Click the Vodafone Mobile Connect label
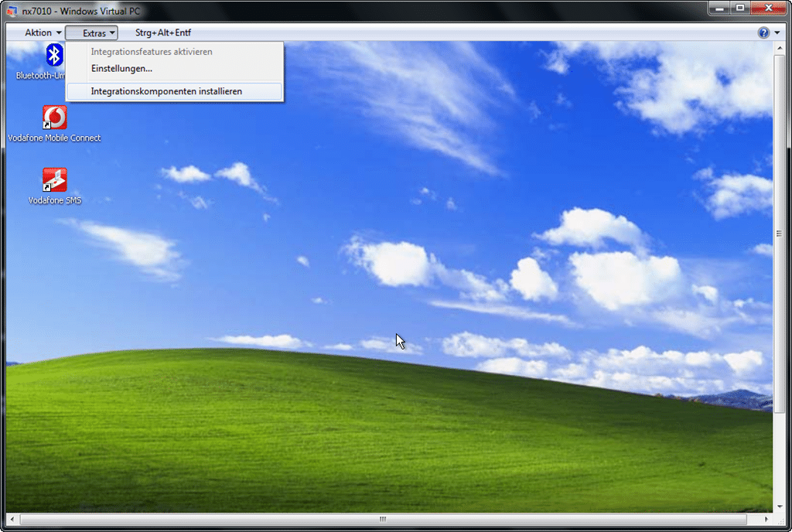This screenshot has width=792, height=532. pyautogui.click(x=55, y=138)
